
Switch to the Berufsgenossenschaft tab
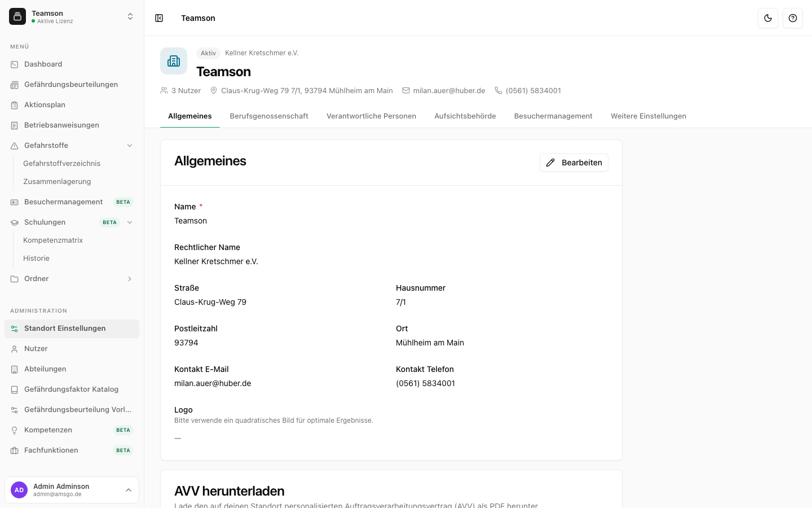[269, 116]
